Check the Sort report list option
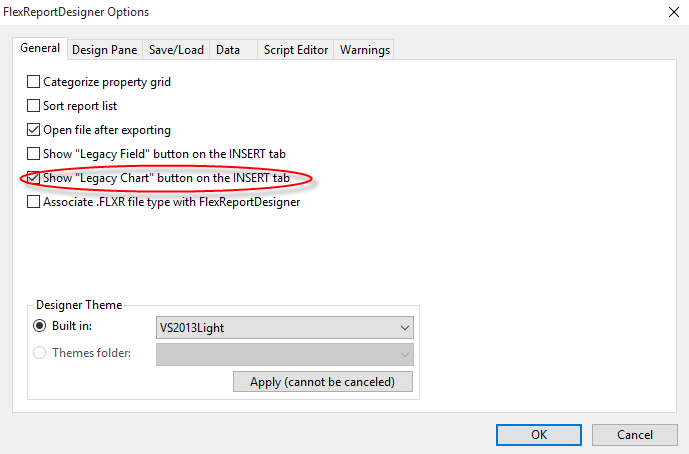689x454 pixels. 33,106
